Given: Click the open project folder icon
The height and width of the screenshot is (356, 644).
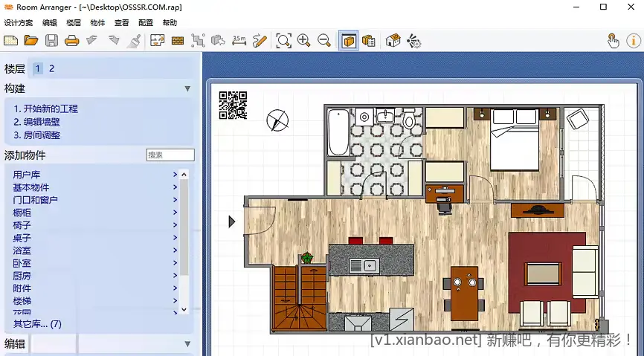Looking at the screenshot, I should pyautogui.click(x=31, y=41).
